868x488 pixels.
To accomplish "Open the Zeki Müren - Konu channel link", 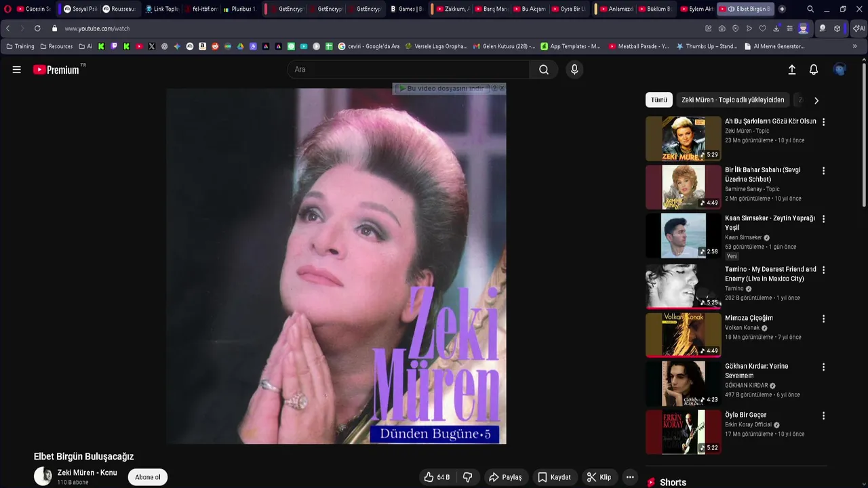I will [87, 472].
